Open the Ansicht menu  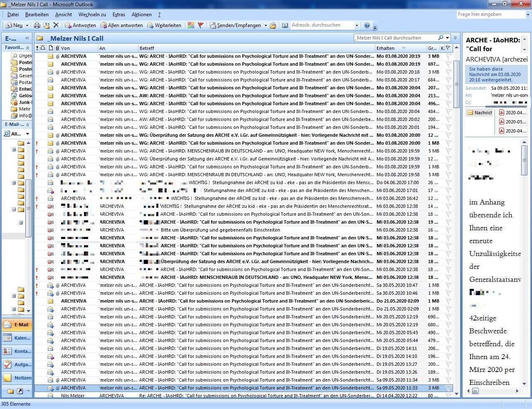pos(64,14)
